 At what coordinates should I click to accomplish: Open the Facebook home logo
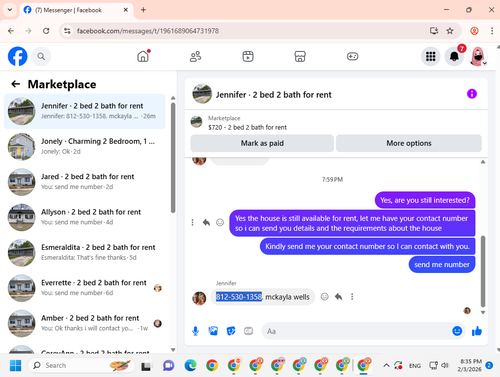coord(17,56)
